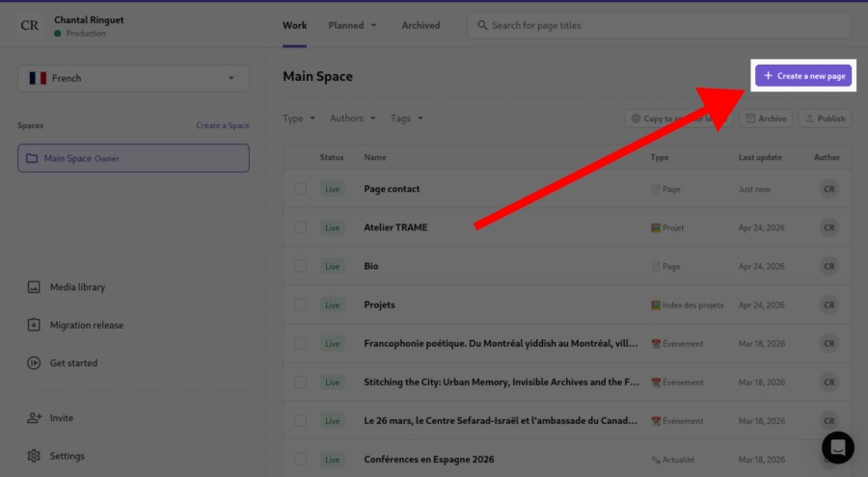Image resolution: width=868 pixels, height=477 pixels.
Task: Click the green Production status dot
Action: (x=58, y=33)
